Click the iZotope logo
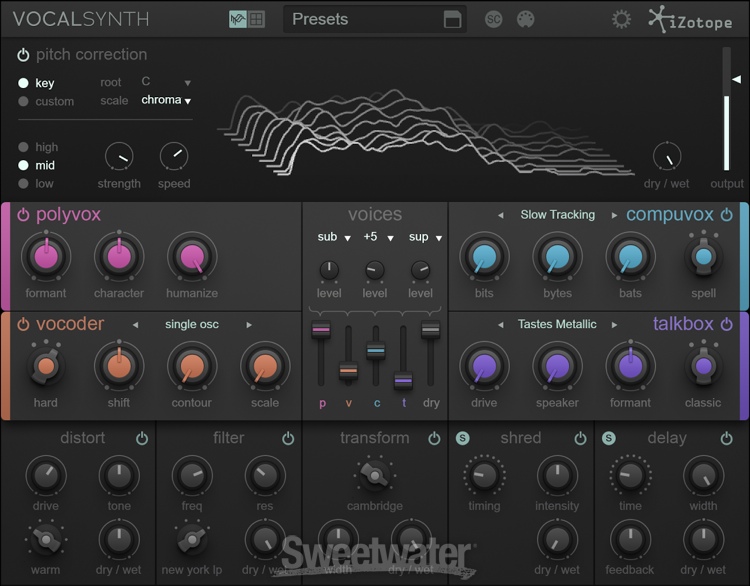This screenshot has height=586, width=750. [690, 20]
